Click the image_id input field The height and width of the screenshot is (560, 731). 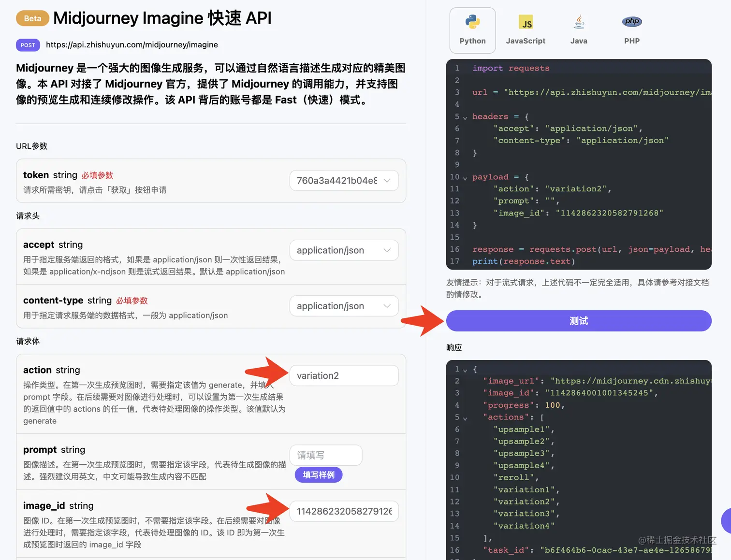pos(344,511)
